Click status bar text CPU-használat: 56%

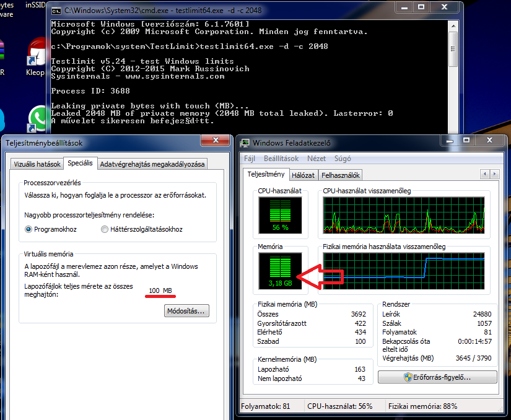point(339,406)
